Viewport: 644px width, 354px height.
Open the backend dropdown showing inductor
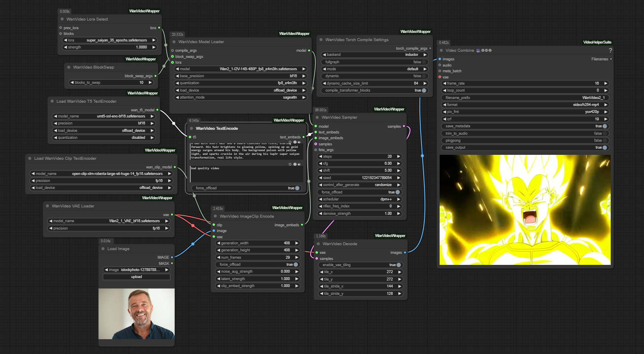(x=375, y=55)
